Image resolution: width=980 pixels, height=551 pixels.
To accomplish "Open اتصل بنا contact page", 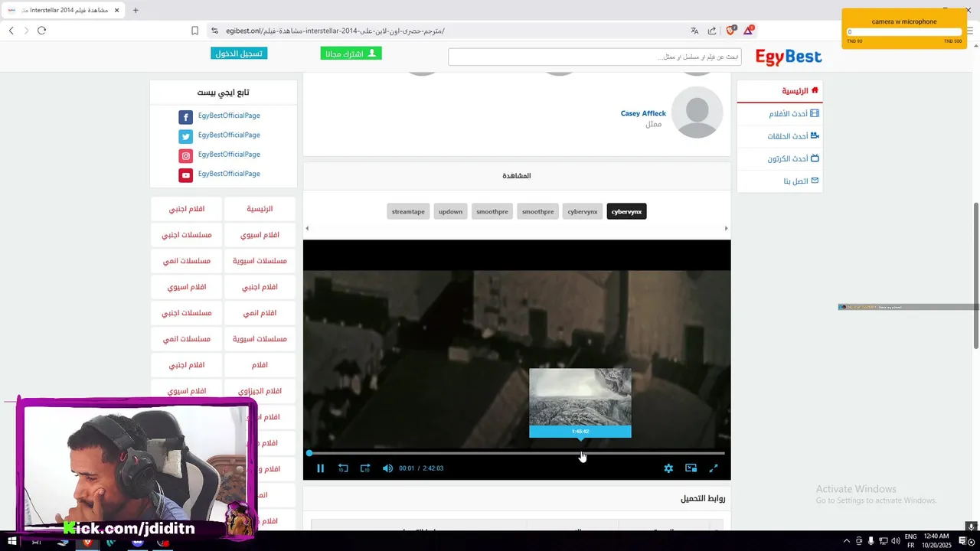I will coord(801,181).
